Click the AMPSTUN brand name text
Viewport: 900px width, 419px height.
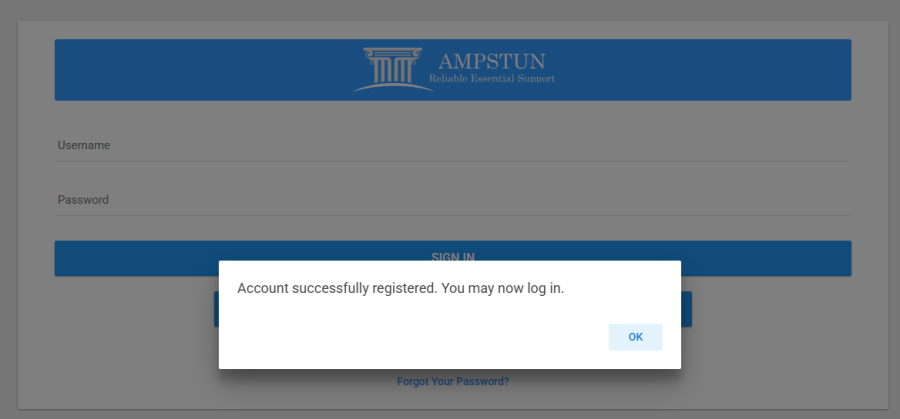(x=491, y=61)
